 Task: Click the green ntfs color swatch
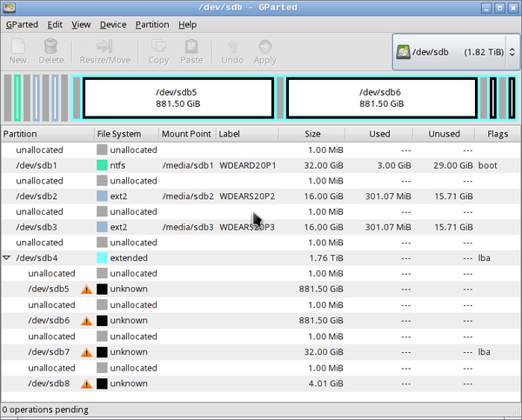102,165
